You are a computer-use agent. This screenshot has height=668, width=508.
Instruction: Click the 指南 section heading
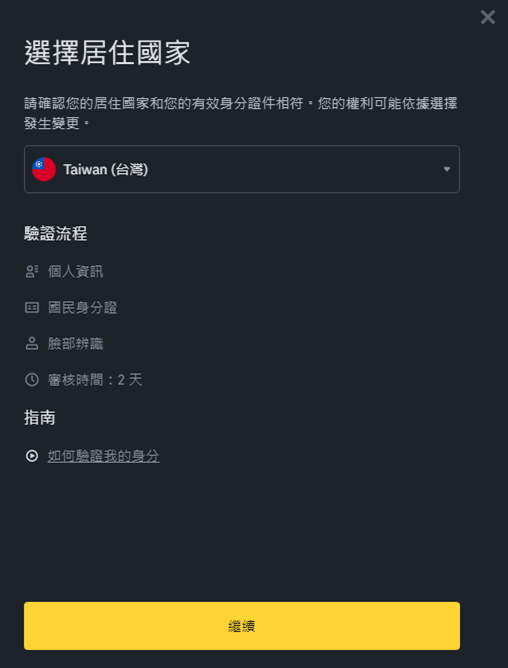[40, 418]
